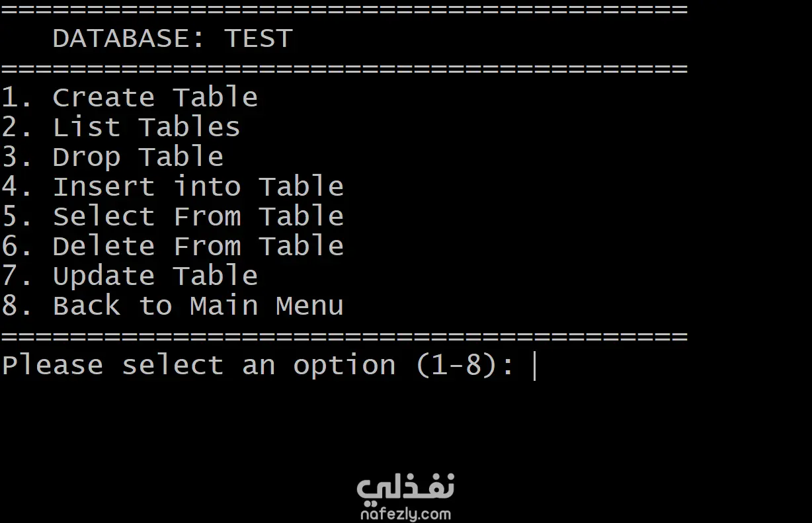Image resolution: width=812 pixels, height=523 pixels.
Task: Click the number 1 before Create Table
Action: click(x=9, y=98)
